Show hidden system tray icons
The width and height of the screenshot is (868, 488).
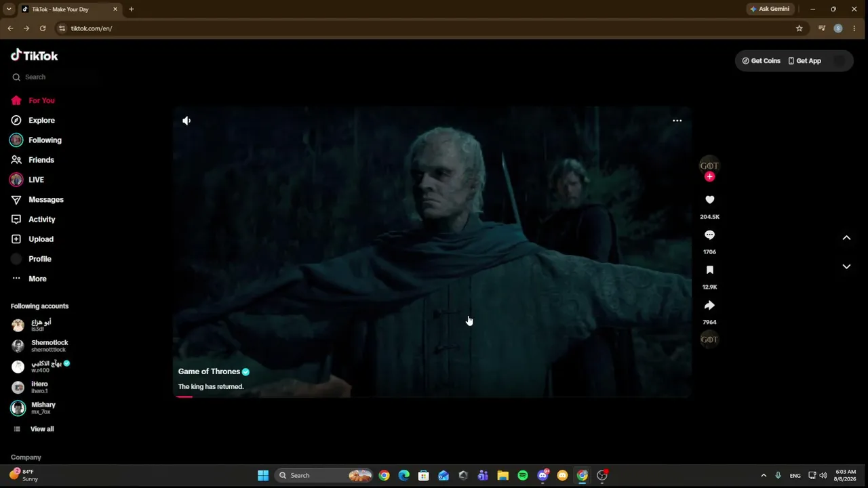pyautogui.click(x=764, y=476)
